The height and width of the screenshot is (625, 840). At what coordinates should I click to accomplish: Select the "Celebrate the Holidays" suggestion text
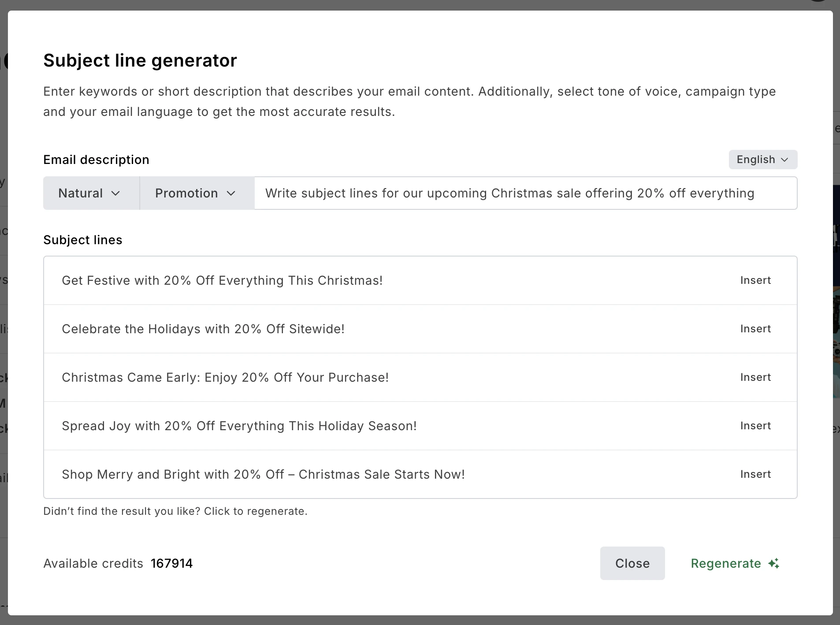pos(203,329)
